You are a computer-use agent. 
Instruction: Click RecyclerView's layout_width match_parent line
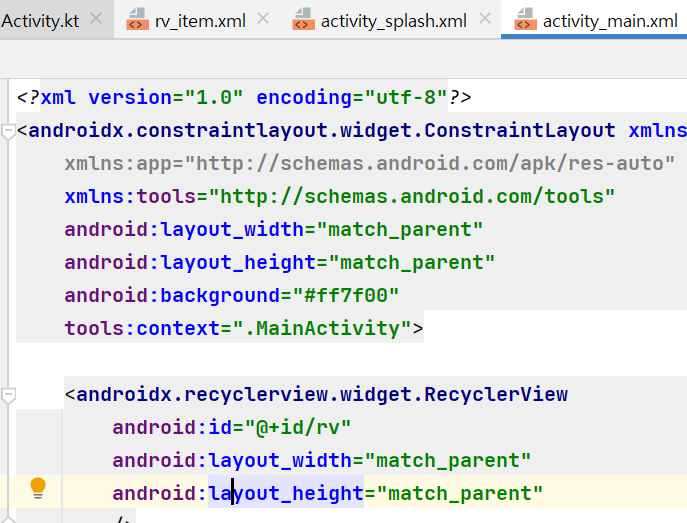[x=322, y=460]
